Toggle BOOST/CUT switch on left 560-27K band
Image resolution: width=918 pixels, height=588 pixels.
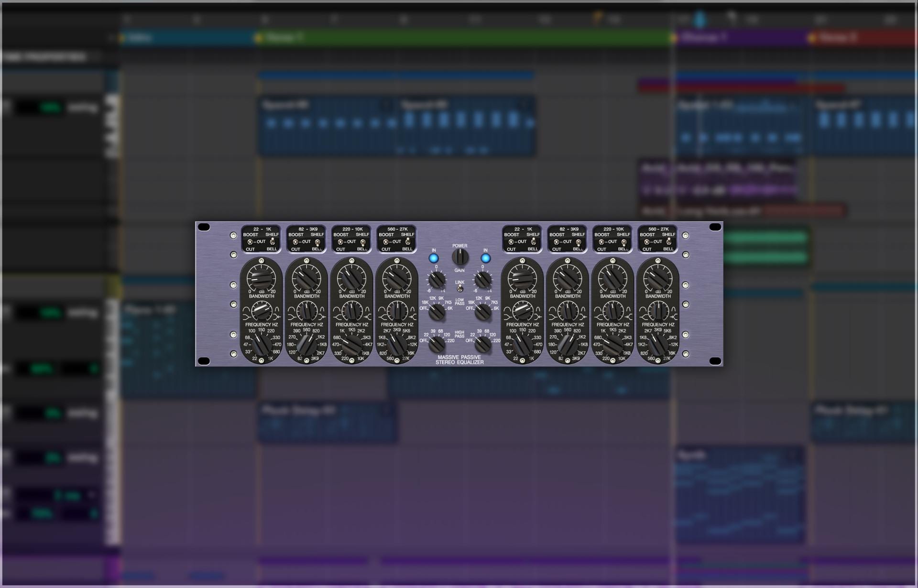[386, 242]
